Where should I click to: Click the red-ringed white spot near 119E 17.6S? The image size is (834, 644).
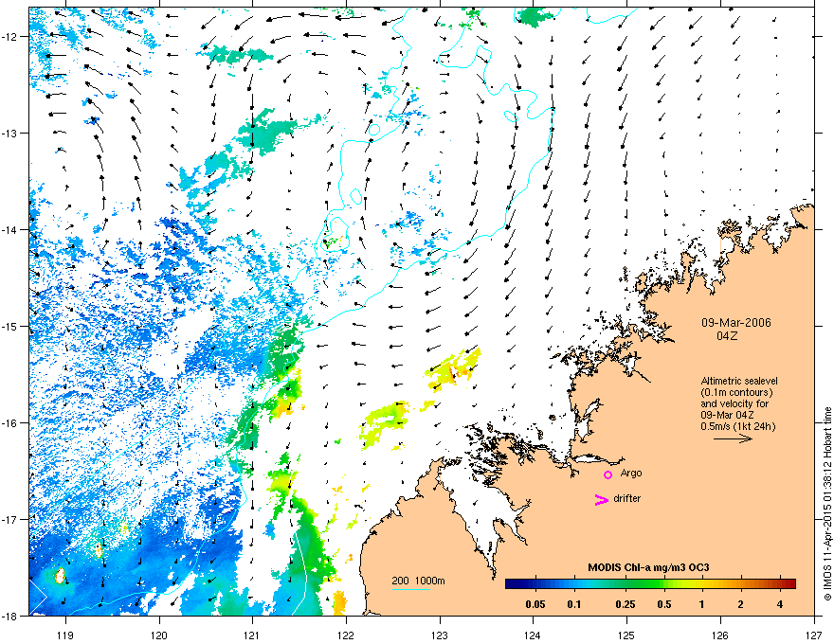[x=60, y=576]
